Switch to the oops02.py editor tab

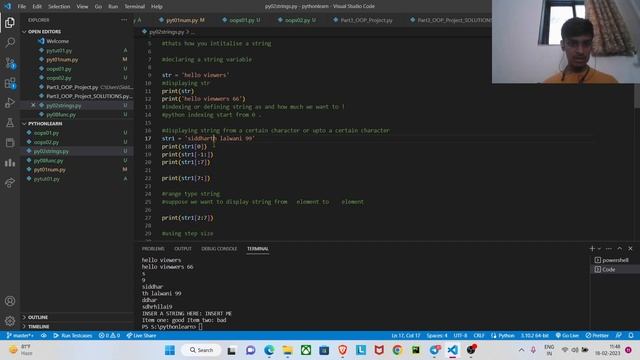click(x=298, y=20)
